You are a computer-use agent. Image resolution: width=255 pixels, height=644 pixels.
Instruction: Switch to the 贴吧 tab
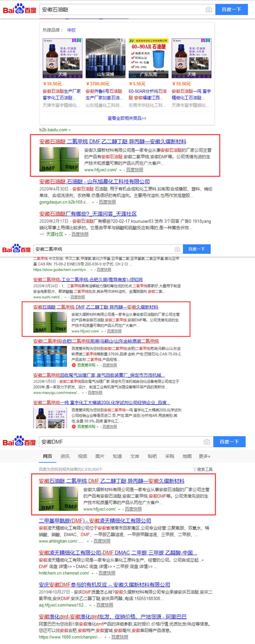(152, 456)
